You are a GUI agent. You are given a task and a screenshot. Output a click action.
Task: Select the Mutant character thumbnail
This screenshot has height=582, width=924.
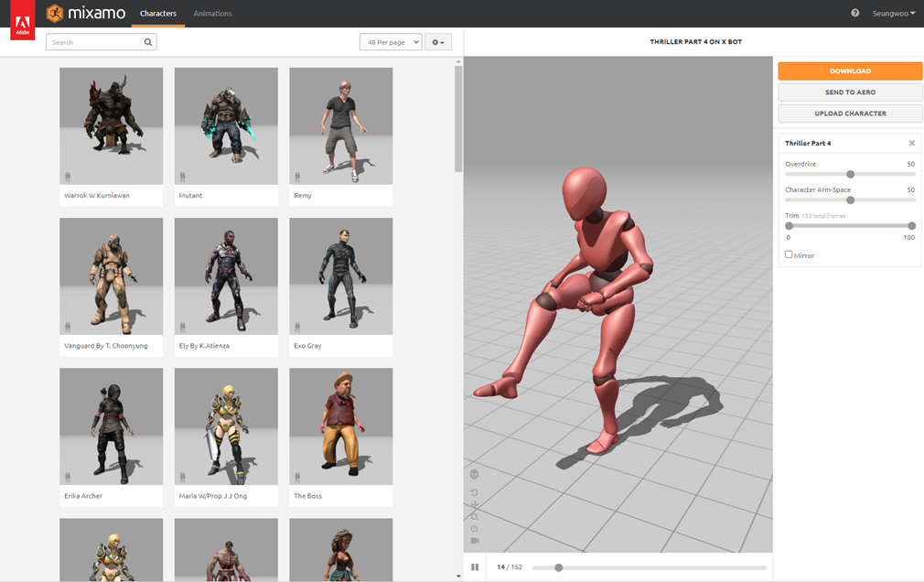point(226,126)
